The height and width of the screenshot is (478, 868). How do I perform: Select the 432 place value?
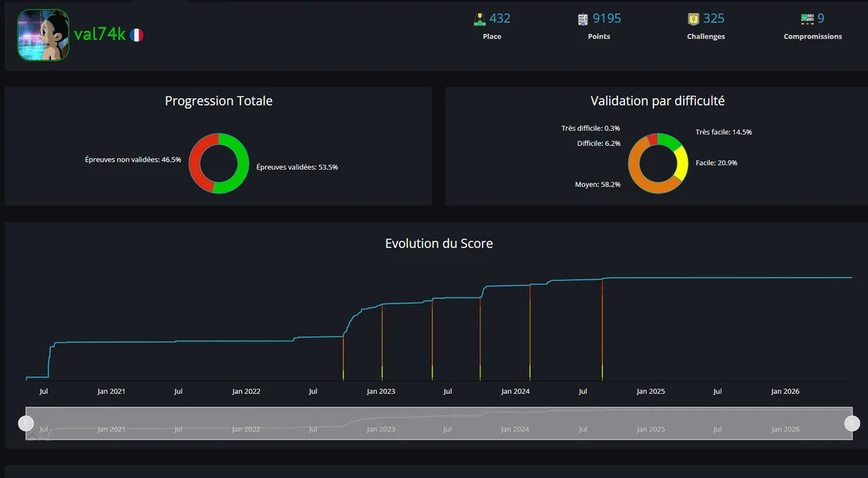coord(500,19)
